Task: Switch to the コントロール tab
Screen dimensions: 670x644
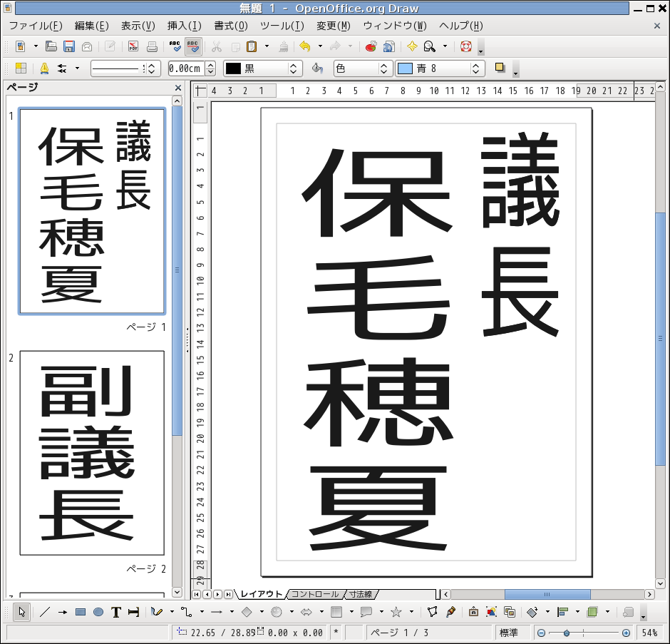Action: coord(314,594)
